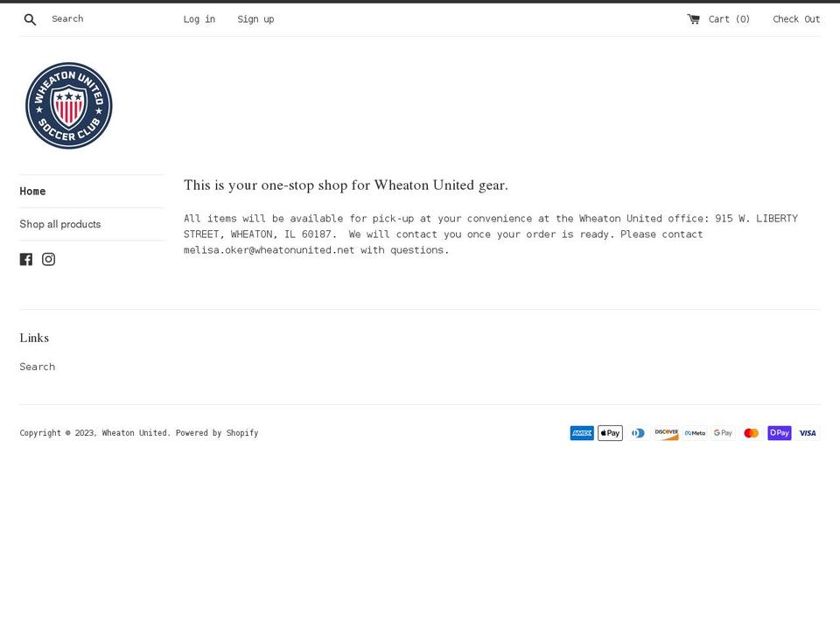
Task: Click the Links footer heading
Action: (x=34, y=338)
